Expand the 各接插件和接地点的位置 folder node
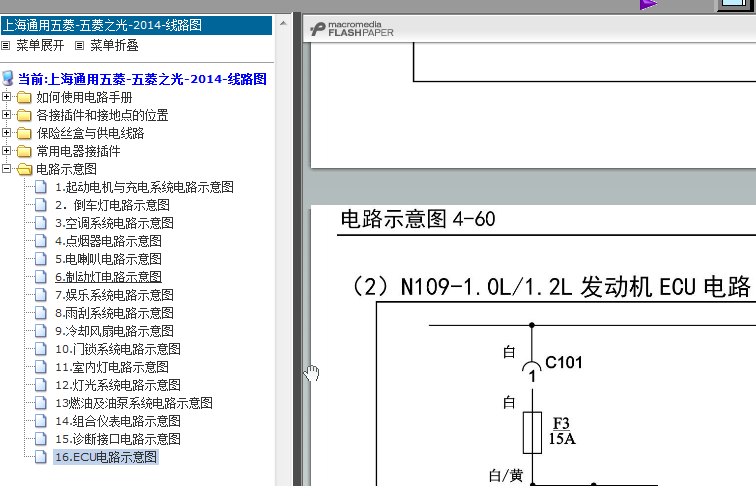The height and width of the screenshot is (486, 756). pyautogui.click(x=6, y=115)
